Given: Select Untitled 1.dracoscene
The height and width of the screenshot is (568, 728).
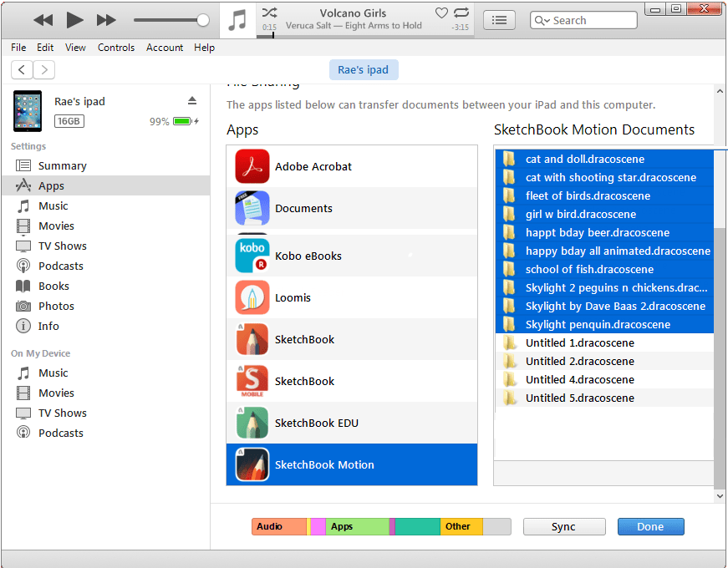Looking at the screenshot, I should pyautogui.click(x=604, y=342).
